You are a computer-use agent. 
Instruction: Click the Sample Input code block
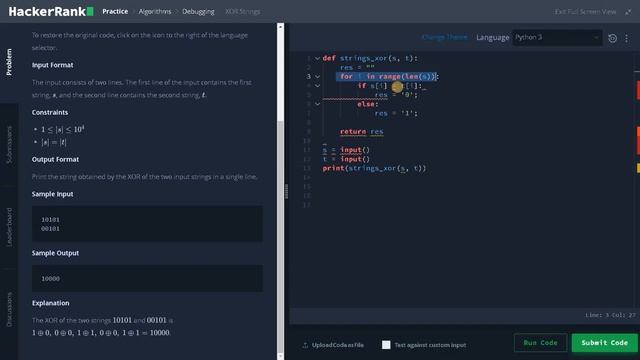click(x=147, y=224)
